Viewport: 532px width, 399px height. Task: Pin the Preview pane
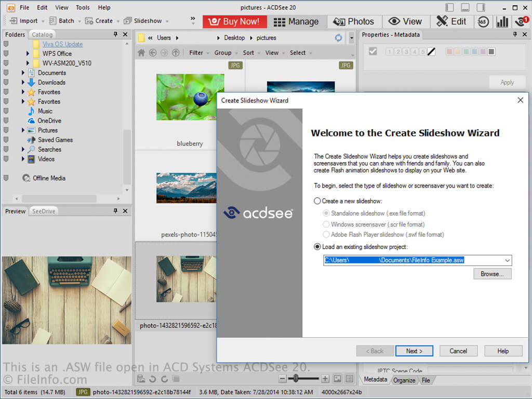click(x=115, y=211)
